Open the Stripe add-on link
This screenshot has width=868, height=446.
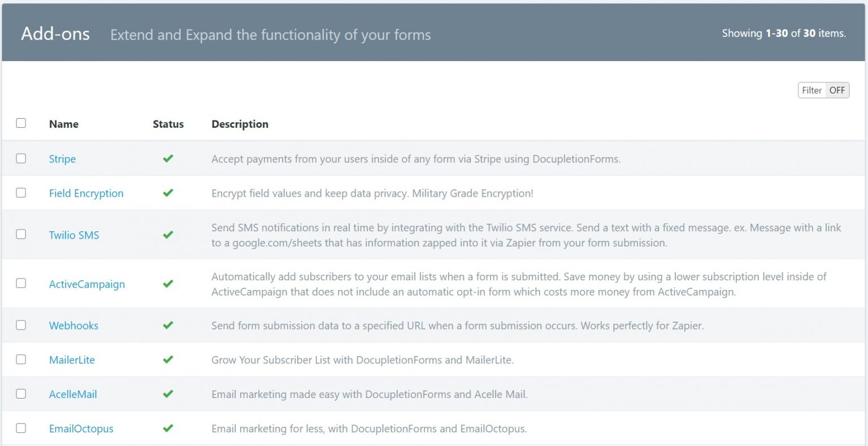tap(62, 159)
